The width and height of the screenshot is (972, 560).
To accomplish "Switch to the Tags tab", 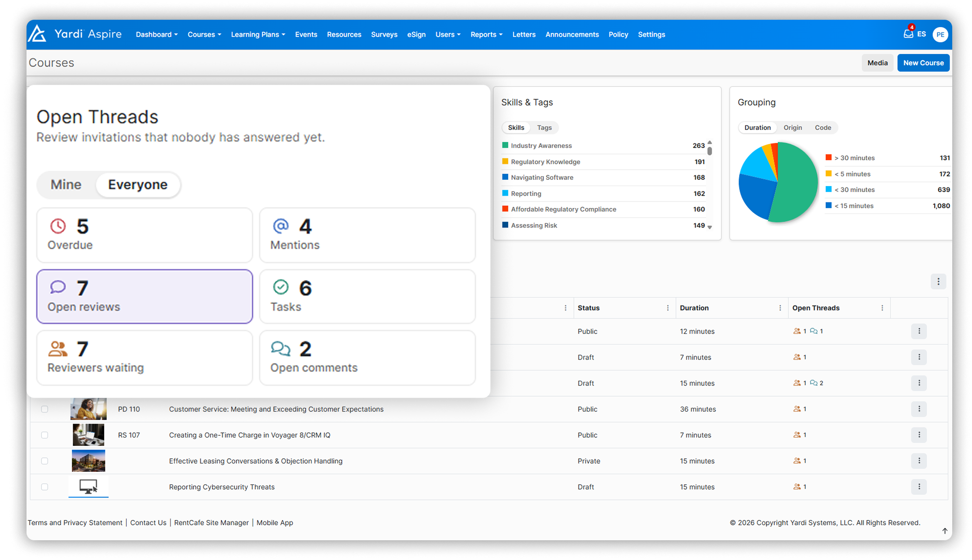I will pos(544,128).
